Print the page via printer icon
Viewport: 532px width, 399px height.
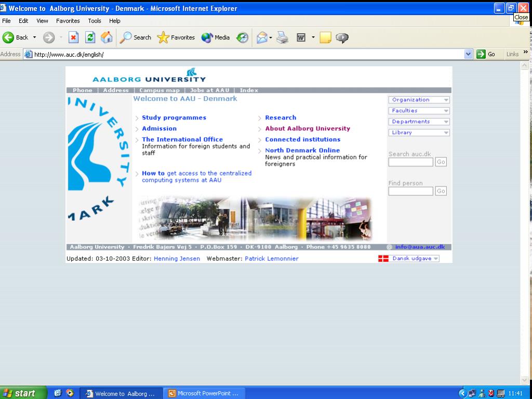[x=282, y=37]
